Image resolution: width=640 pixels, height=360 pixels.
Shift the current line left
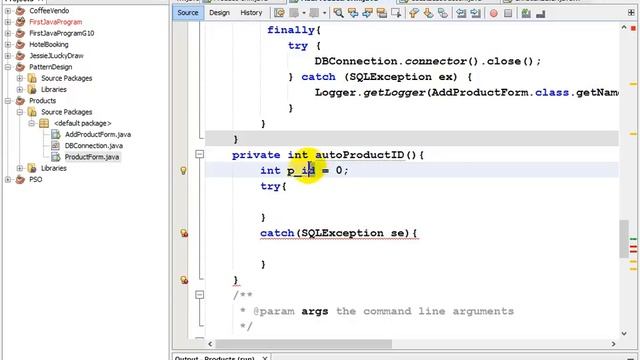pyautogui.click(x=461, y=13)
